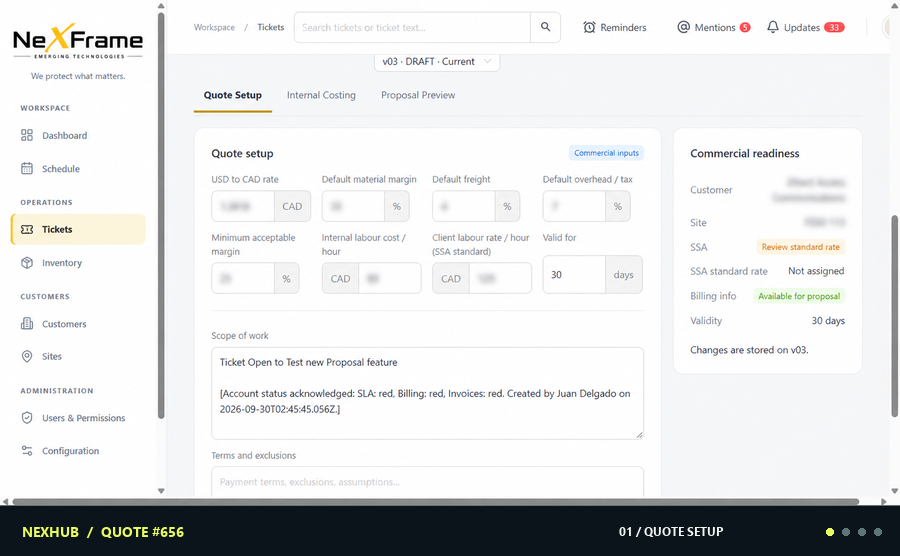The image size is (900, 556).
Task: Click the 30 days validity value
Action: (x=828, y=321)
